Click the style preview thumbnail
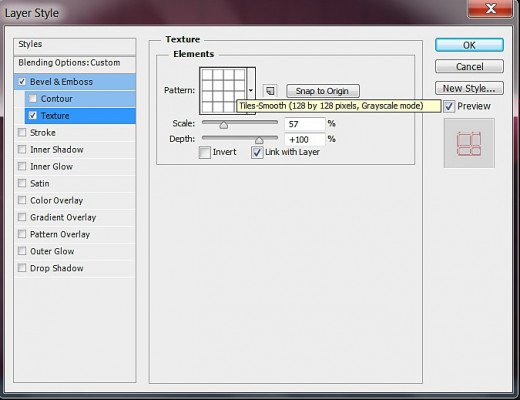 coord(469,143)
